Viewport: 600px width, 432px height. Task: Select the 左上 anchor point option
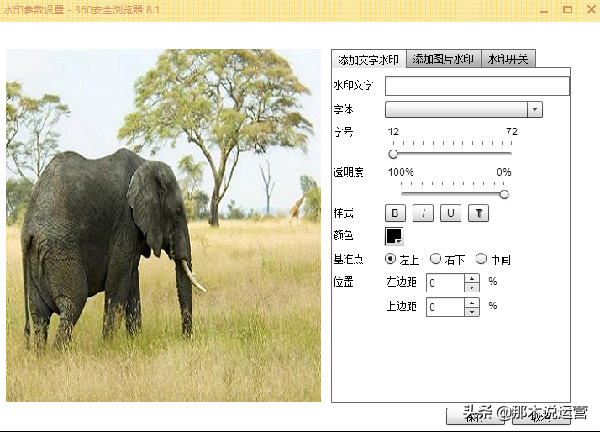click(x=391, y=259)
